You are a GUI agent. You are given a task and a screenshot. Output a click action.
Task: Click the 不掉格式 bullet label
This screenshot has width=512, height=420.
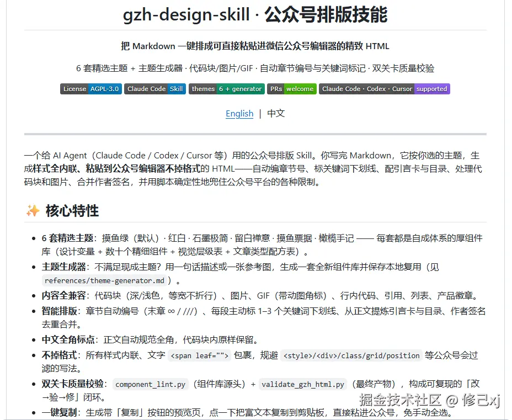[60, 355]
